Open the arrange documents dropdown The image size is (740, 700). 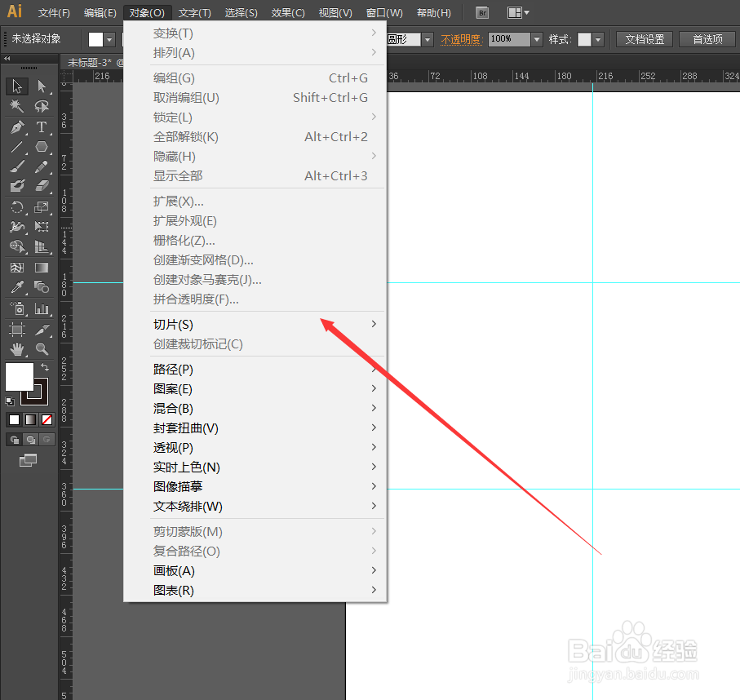pos(518,13)
